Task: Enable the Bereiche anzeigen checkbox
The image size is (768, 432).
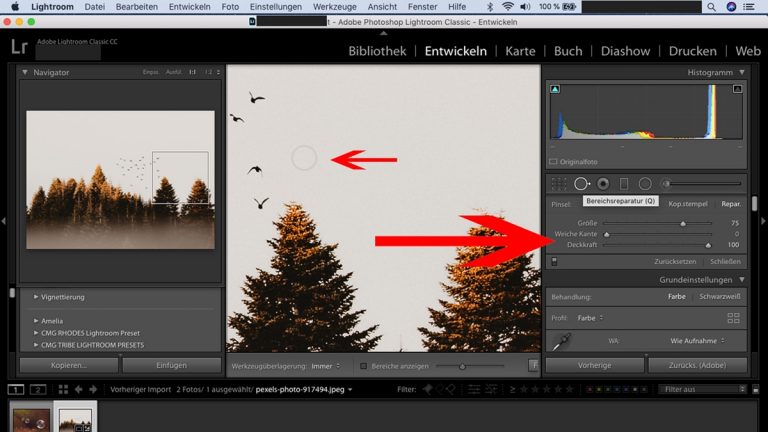Action: pyautogui.click(x=364, y=366)
